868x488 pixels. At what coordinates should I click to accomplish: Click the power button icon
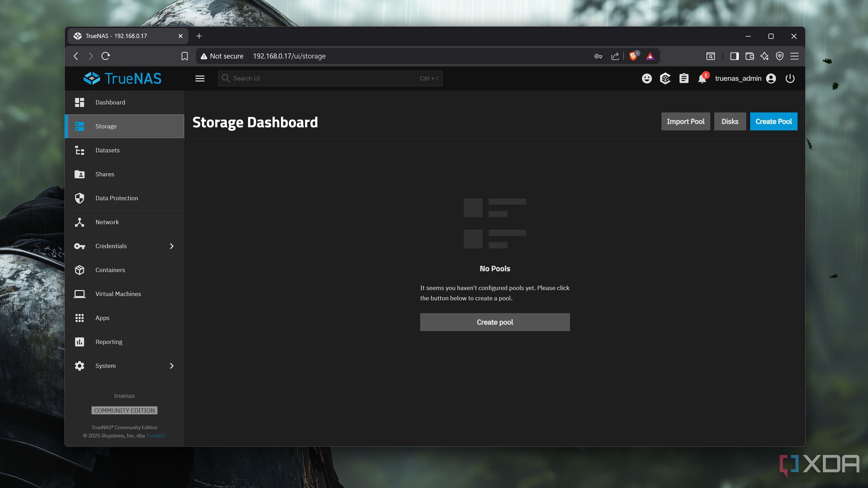(x=790, y=78)
